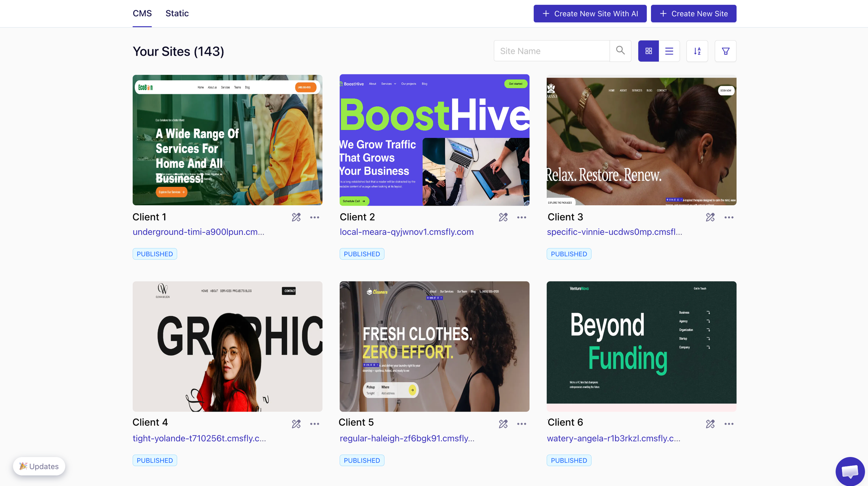The height and width of the screenshot is (486, 868).
Task: Select the CMS tab
Action: [142, 13]
